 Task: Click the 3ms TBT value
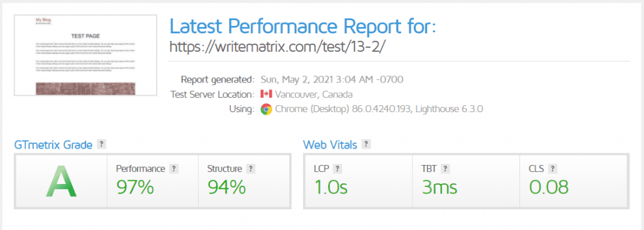pyautogui.click(x=440, y=187)
